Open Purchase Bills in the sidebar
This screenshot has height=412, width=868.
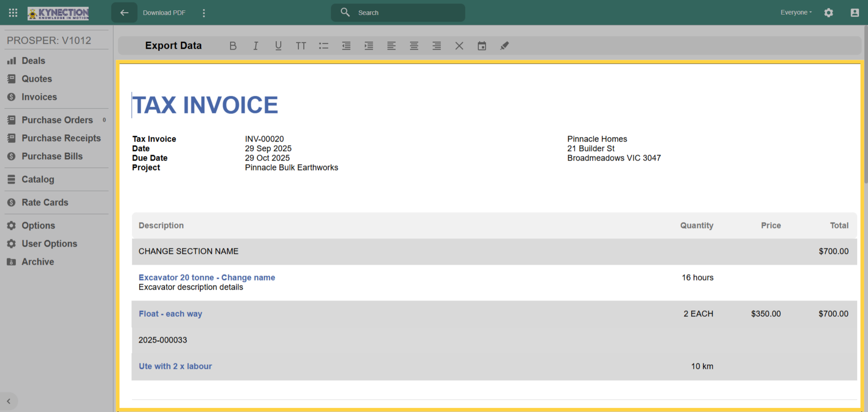point(52,156)
